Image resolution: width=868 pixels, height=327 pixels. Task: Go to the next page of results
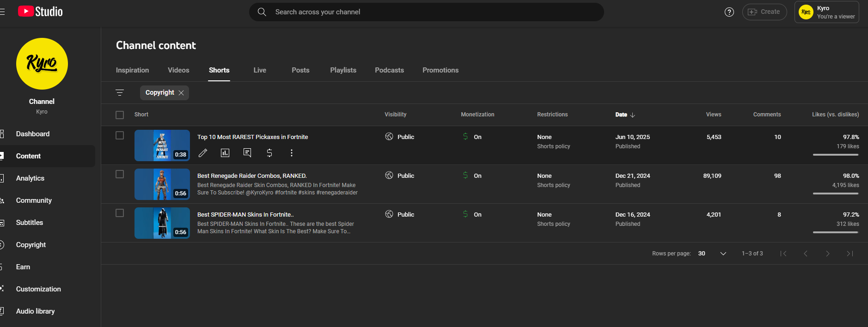coord(828,254)
